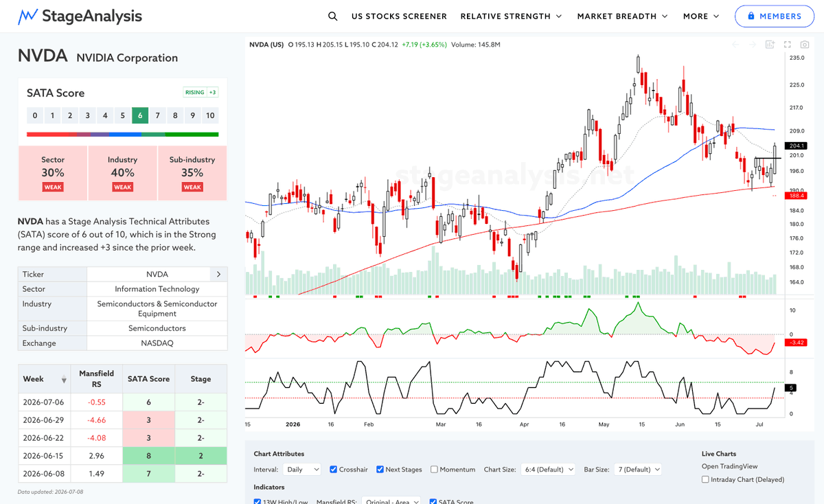Click the Members button
The image size is (824, 504).
(x=774, y=16)
